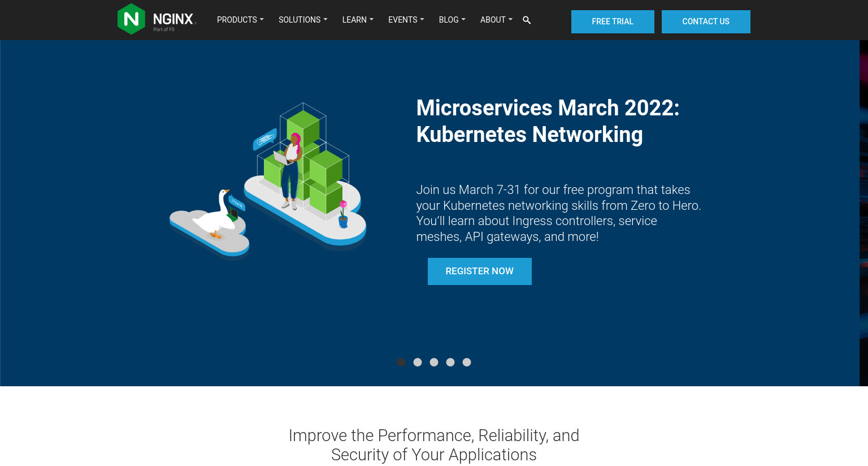
Task: Open the search magnifier icon
Action: [527, 20]
